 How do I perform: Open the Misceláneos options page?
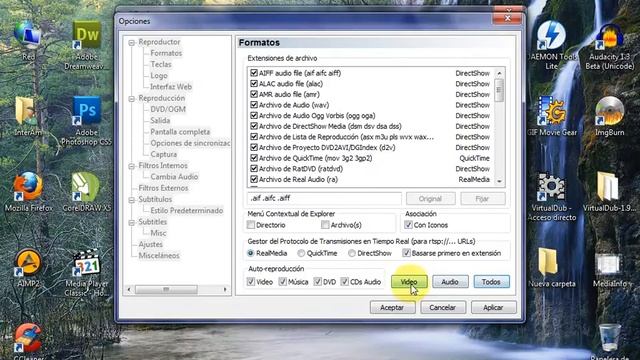159,256
